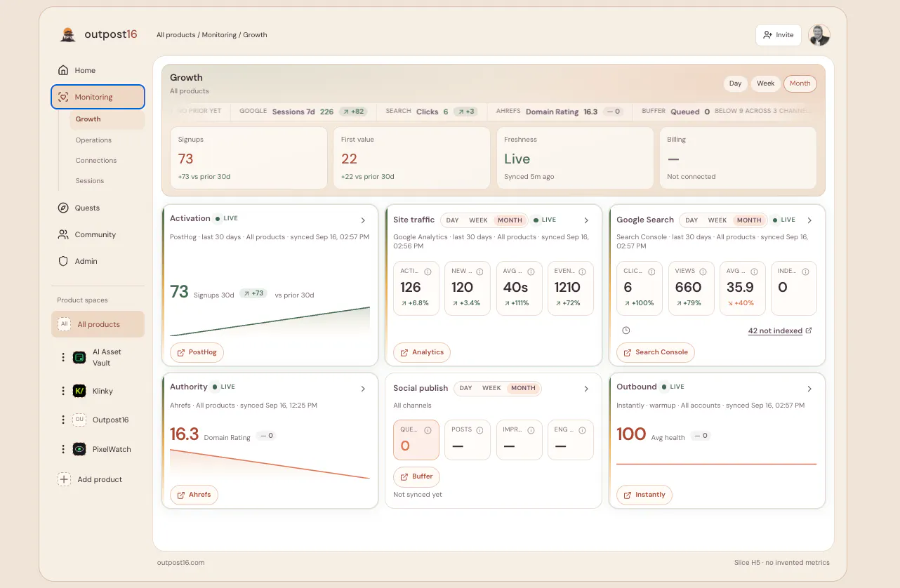Expand the Site traffic card chevron
The width and height of the screenshot is (900, 588).
[x=586, y=220]
